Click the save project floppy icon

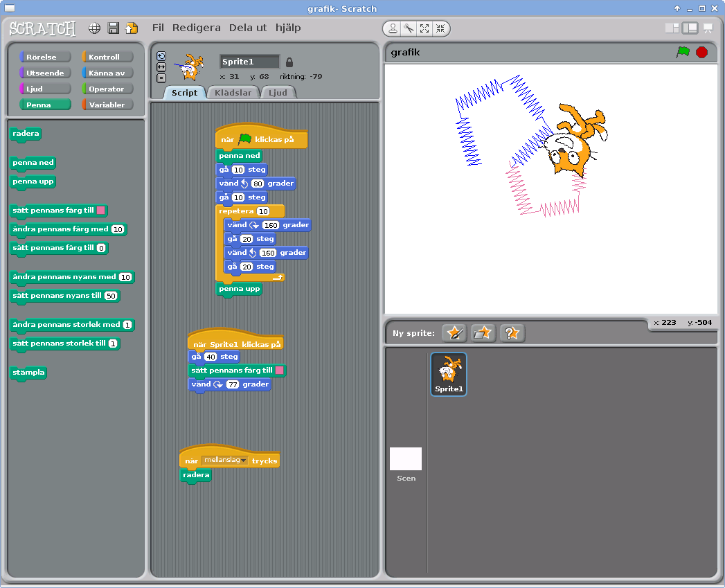114,28
